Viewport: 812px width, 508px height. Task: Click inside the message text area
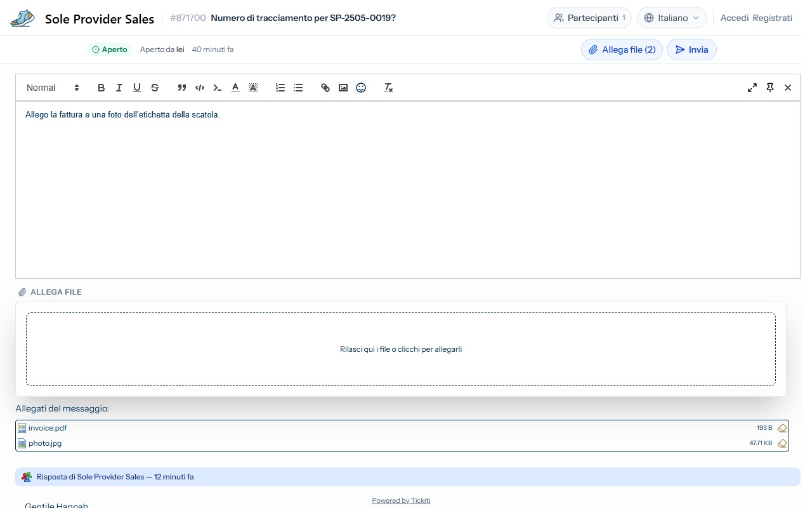pos(408,190)
